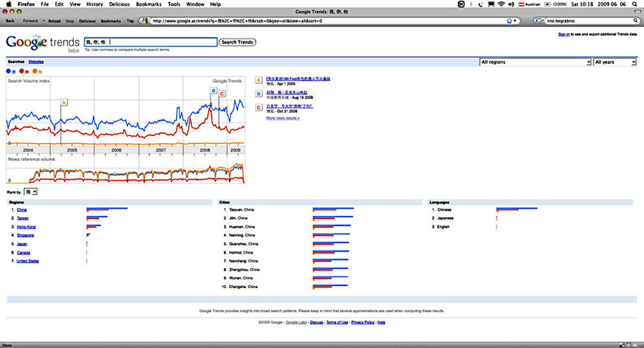Click the display icon in menu bar

(x=491, y=4)
